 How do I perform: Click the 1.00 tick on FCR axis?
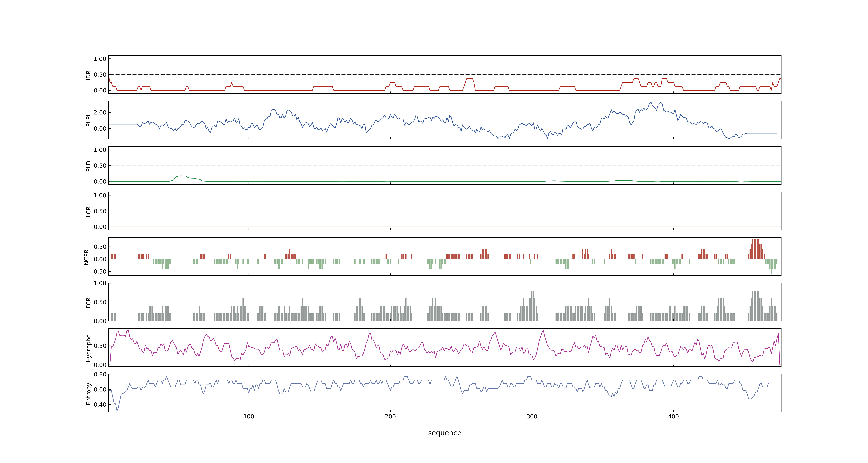[x=100, y=283]
